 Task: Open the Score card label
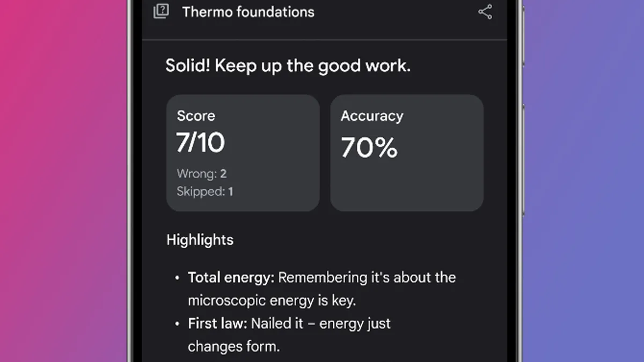click(x=196, y=116)
